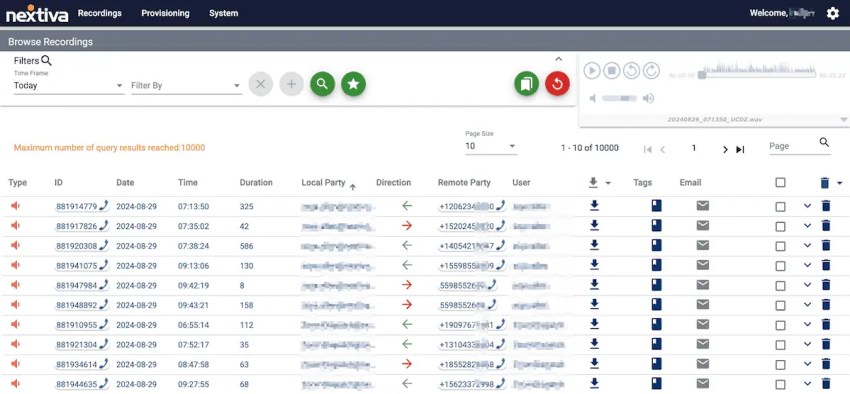Check the box for recording 881921304
This screenshot has height=394, width=850.
(x=780, y=345)
